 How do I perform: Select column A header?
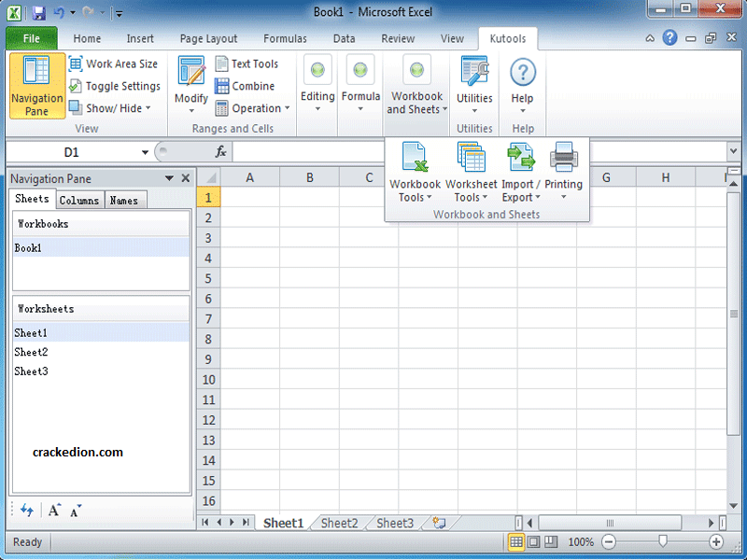pos(249,177)
